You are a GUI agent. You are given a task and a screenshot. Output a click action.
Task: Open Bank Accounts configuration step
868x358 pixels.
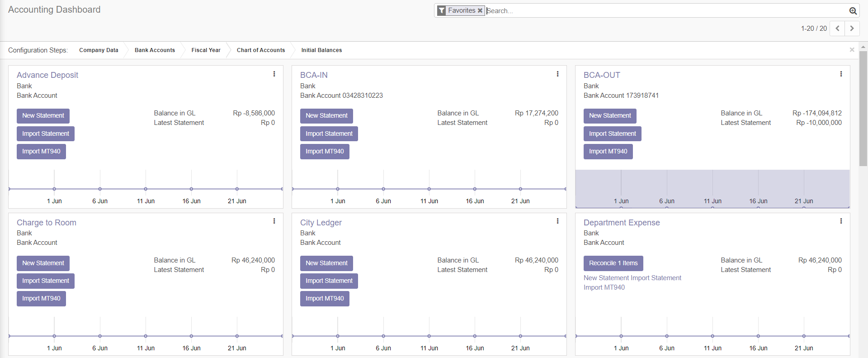click(x=155, y=50)
